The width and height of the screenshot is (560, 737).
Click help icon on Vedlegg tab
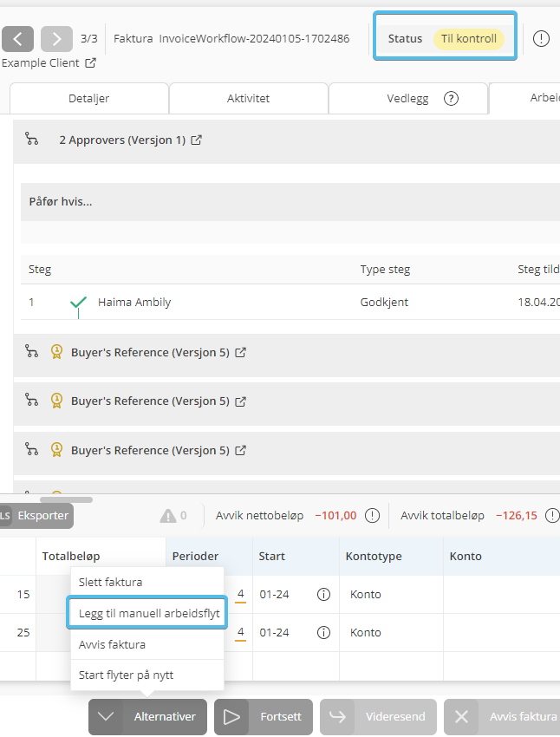pyautogui.click(x=451, y=99)
